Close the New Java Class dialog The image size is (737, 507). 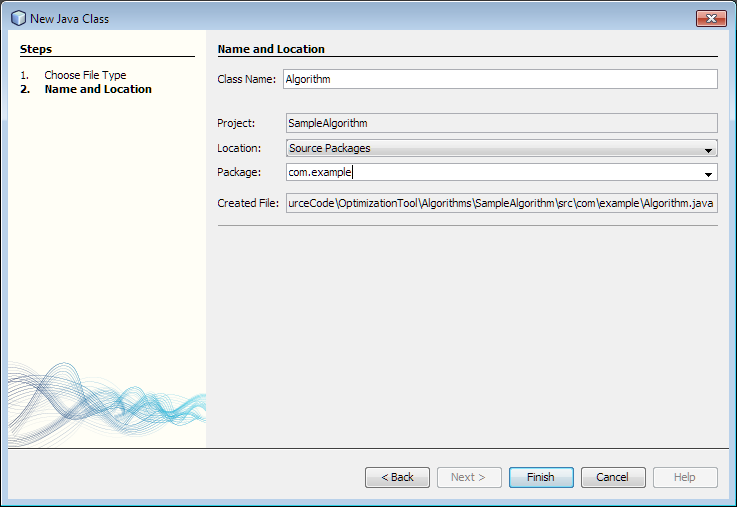711,18
